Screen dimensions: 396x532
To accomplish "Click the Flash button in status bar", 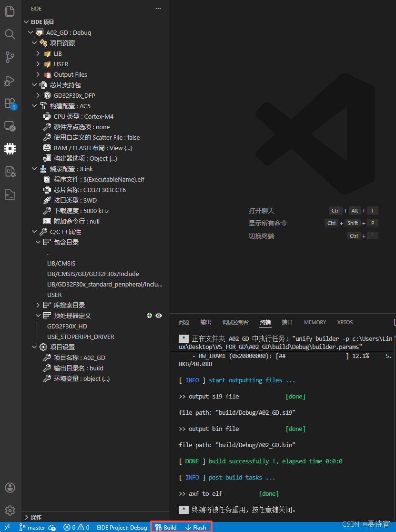I will [196, 527].
